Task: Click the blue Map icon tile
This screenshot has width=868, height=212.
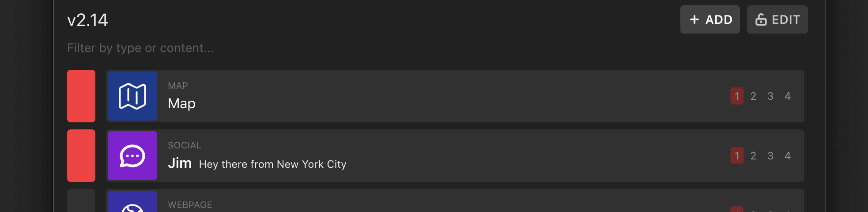Action: [132, 96]
